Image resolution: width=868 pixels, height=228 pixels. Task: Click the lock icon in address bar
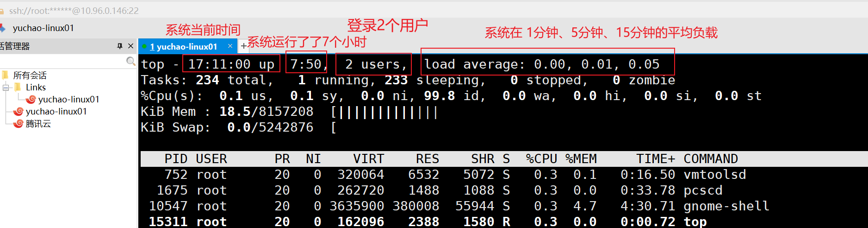(x=2, y=10)
